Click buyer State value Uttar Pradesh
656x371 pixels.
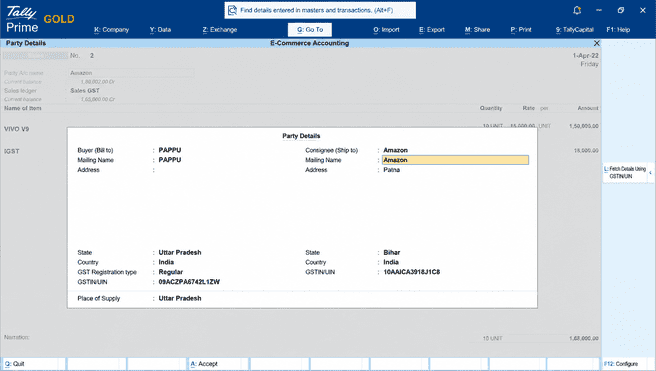(180, 252)
